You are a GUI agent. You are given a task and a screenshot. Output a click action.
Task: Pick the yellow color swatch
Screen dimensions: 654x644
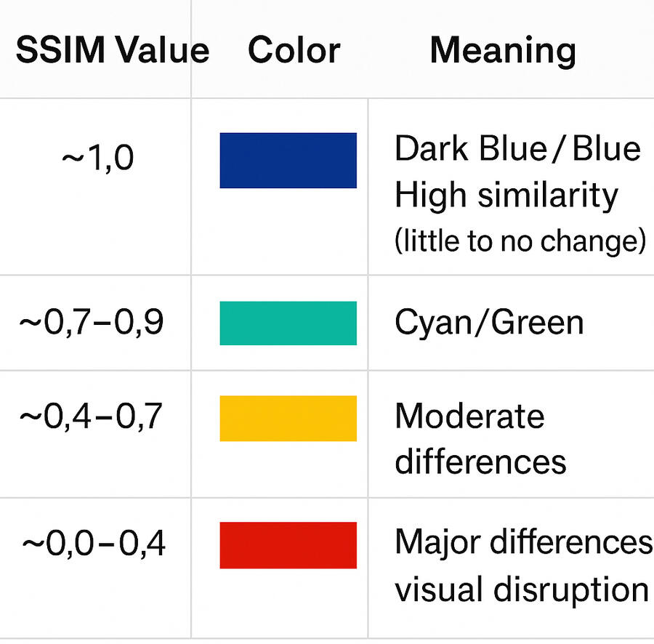288,418
